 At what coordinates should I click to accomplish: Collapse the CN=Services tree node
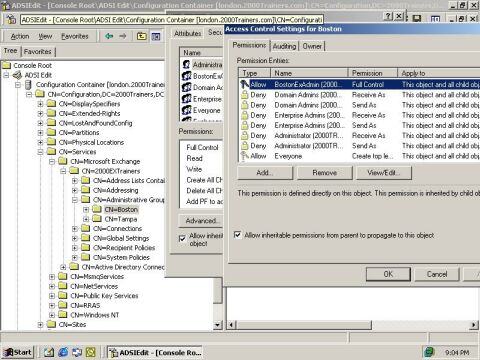pyautogui.click(x=40, y=152)
